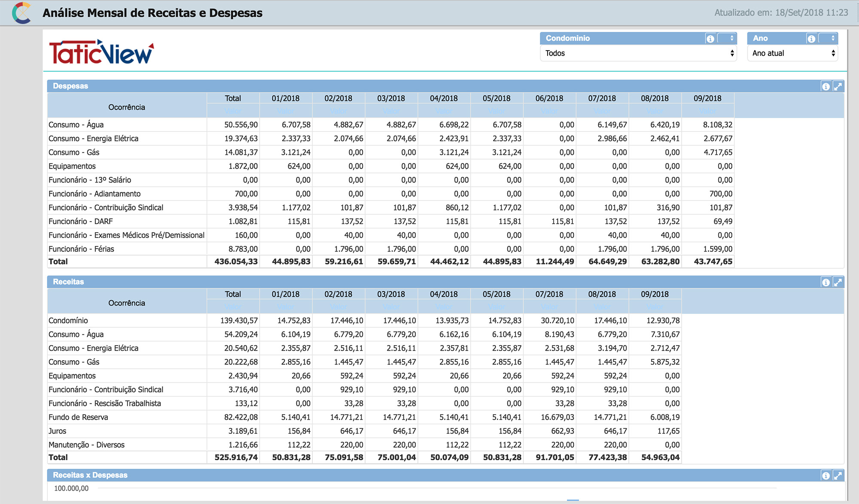859x504 pixels.
Task: Click the Ocorrência header in Despesas table
Action: (127, 107)
